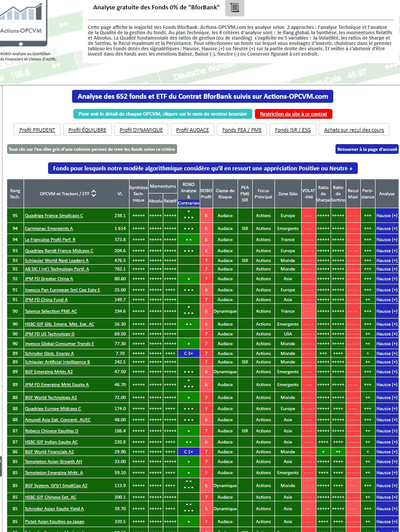Open the Profil PRUDENT filter
Screen dimensions: 400x532
[37, 129]
